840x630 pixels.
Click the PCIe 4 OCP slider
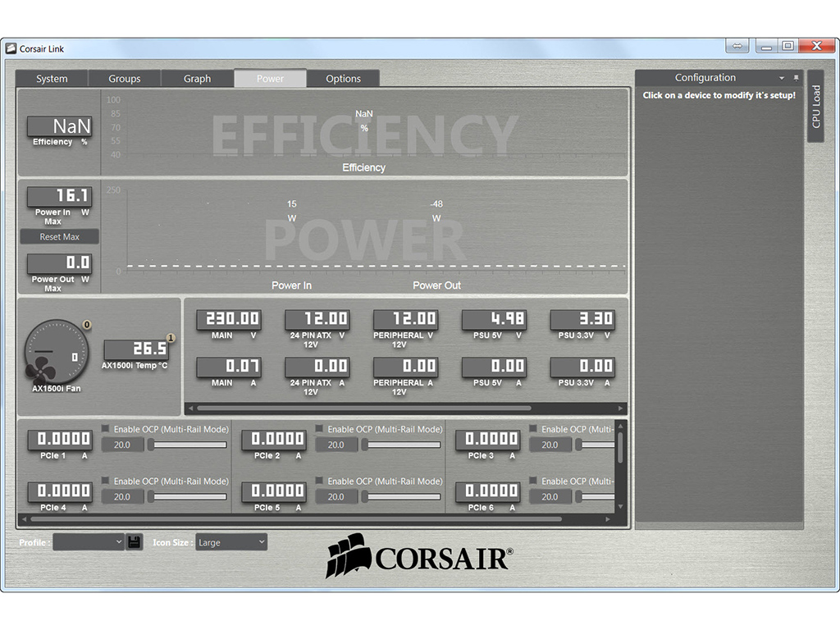188,496
